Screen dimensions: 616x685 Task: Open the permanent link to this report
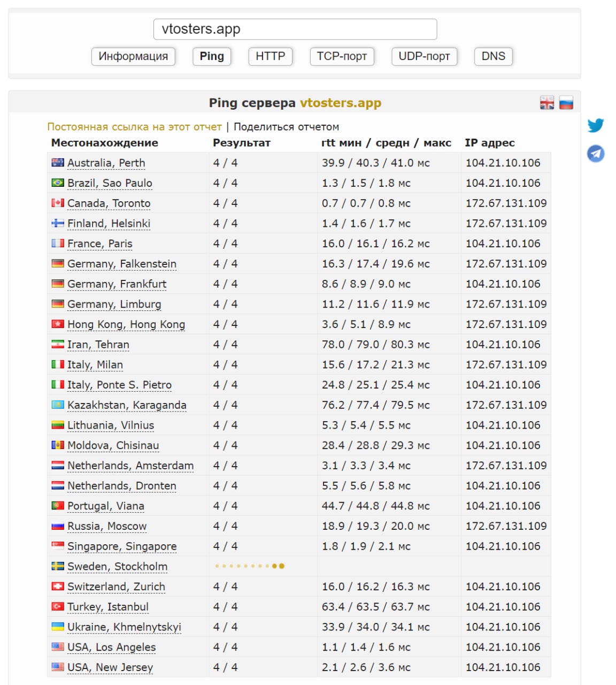coord(134,127)
